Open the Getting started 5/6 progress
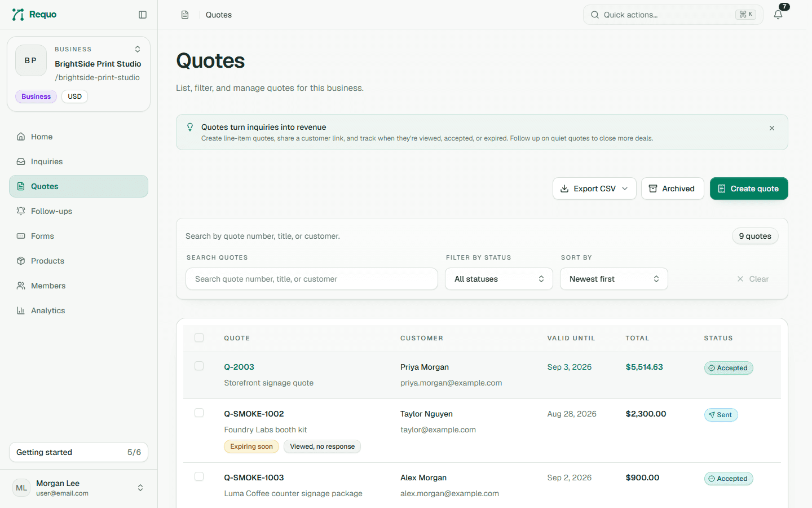Image resolution: width=812 pixels, height=508 pixels. [x=78, y=452]
